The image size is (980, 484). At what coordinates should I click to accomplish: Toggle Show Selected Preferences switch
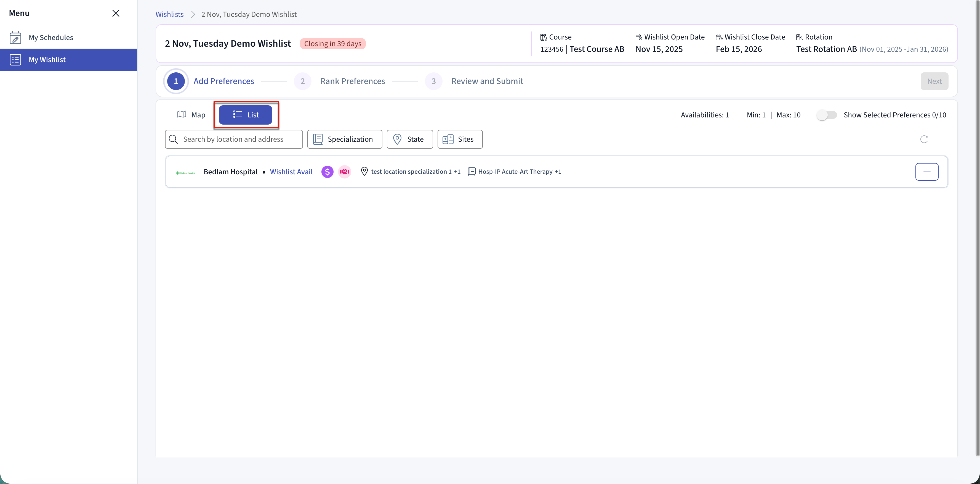click(x=826, y=115)
